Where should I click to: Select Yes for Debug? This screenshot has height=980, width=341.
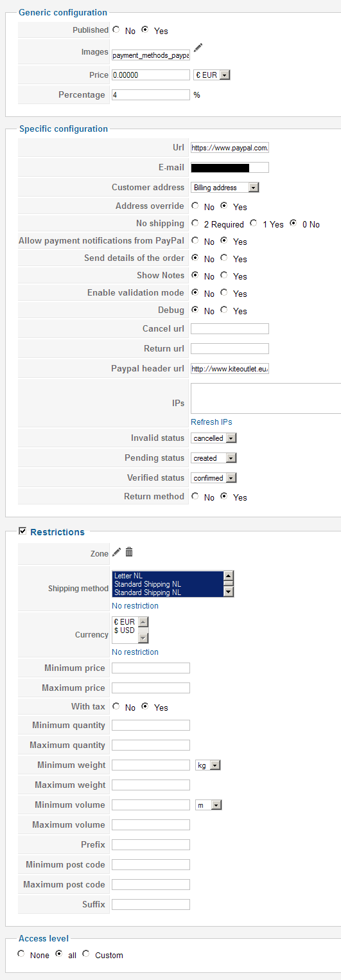[223, 310]
